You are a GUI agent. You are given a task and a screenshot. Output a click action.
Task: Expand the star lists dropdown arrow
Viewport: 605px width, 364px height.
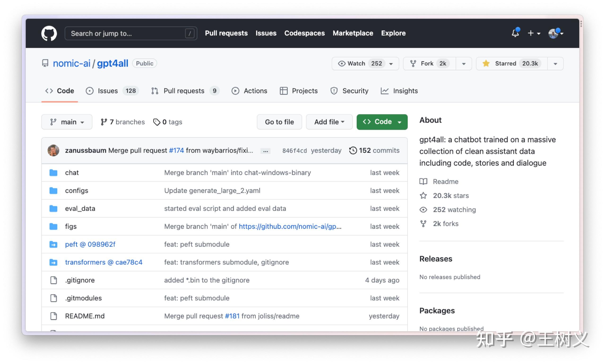pos(555,64)
